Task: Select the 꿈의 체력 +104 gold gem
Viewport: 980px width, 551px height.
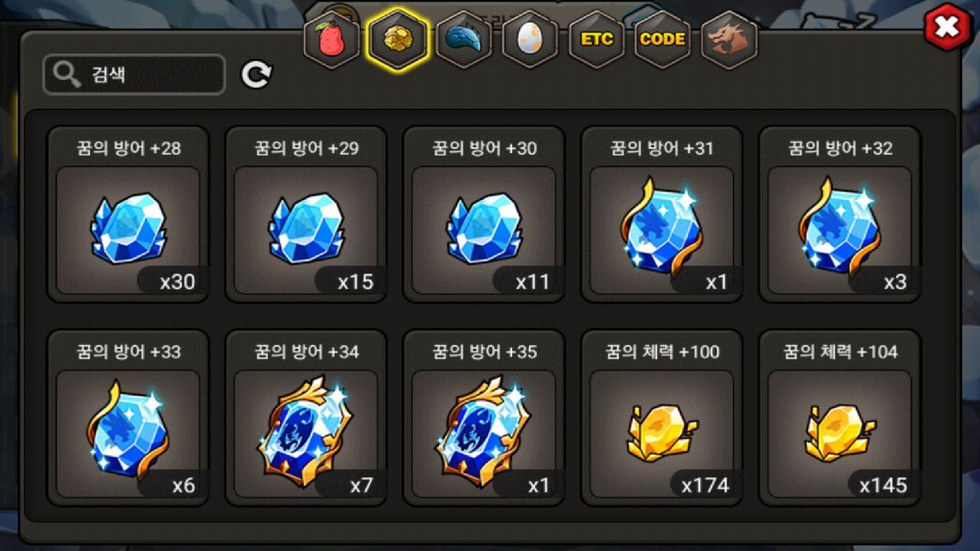Action: coord(839,418)
